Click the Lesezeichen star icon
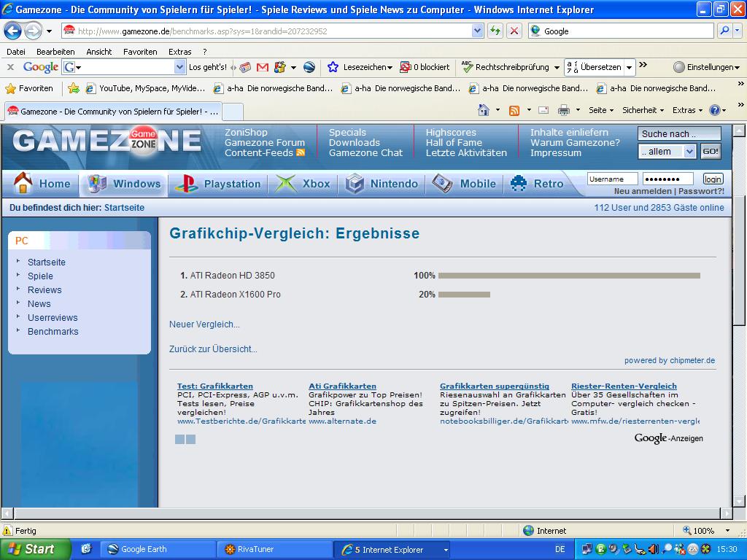The height and width of the screenshot is (560, 747). [x=333, y=67]
